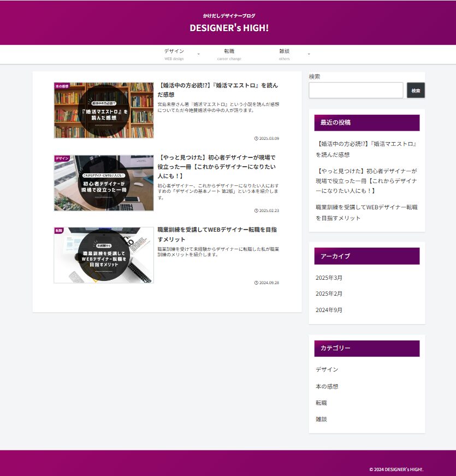This screenshot has width=456, height=476.
Task: Open the デザイン WEB design menu
Action: (174, 54)
